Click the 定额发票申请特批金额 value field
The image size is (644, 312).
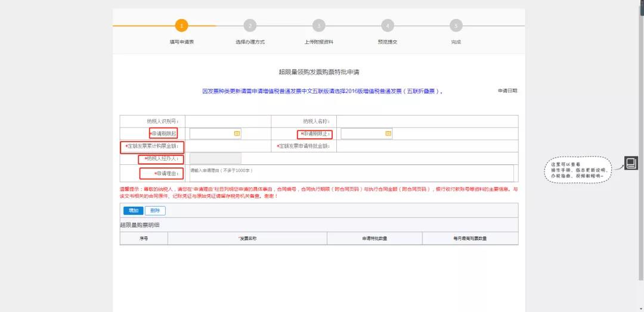[x=426, y=146]
